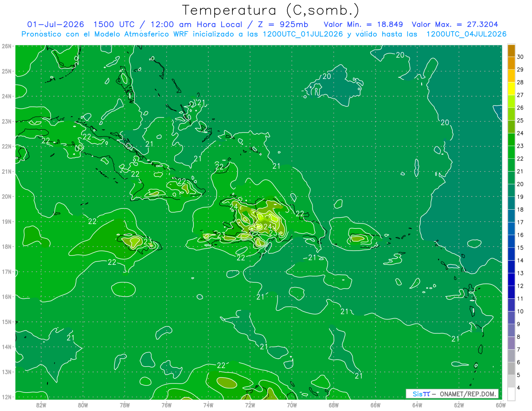Image resolution: width=532 pixels, height=411 pixels.
Task: Click the "72W" longitude axis label
Action: coord(250,405)
